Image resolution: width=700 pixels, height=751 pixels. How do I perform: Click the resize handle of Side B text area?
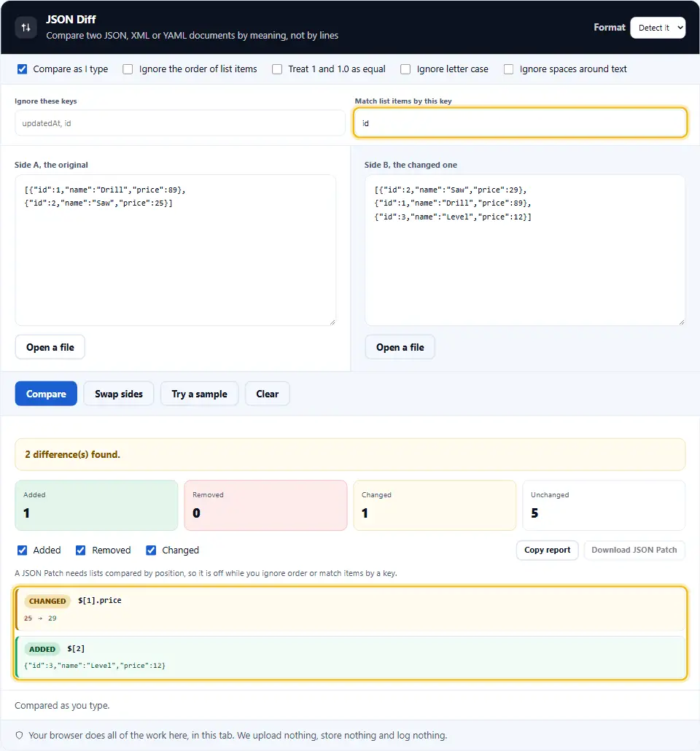click(682, 322)
